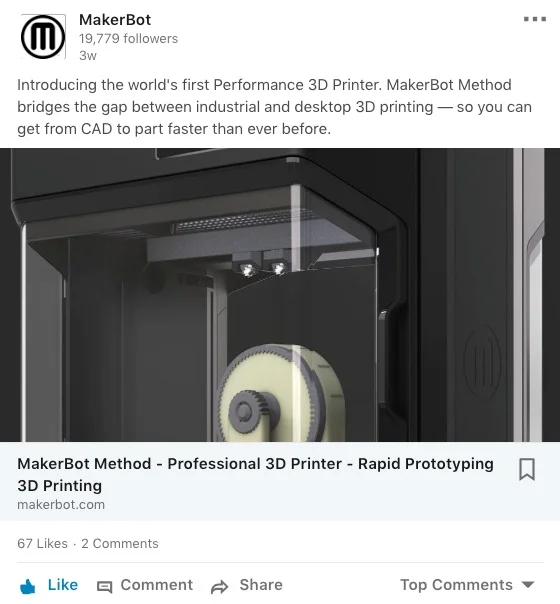Open the MakerBot company name link
The image size is (560, 604).
pos(115,20)
